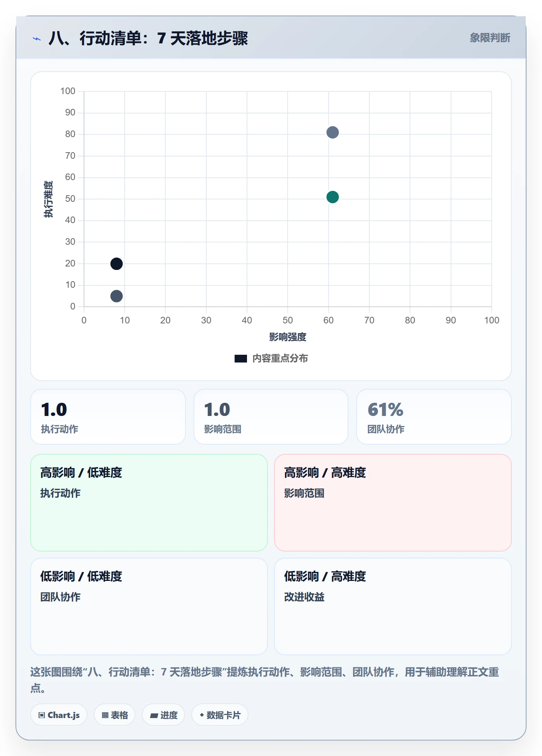Select the 高影响 / 低难度 quadrant card
Viewport: 542px width, 756px height.
pos(149,503)
